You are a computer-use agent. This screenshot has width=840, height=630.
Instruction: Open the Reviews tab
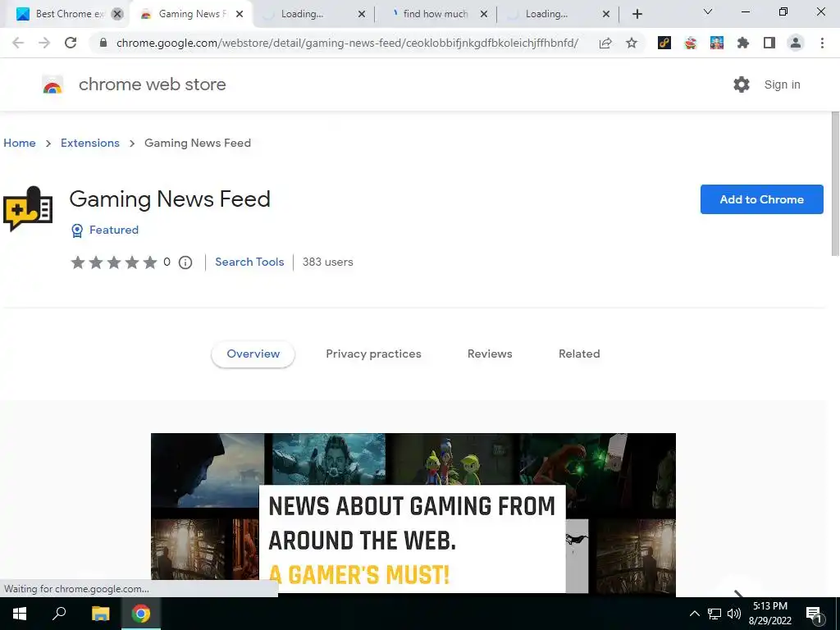coord(490,354)
